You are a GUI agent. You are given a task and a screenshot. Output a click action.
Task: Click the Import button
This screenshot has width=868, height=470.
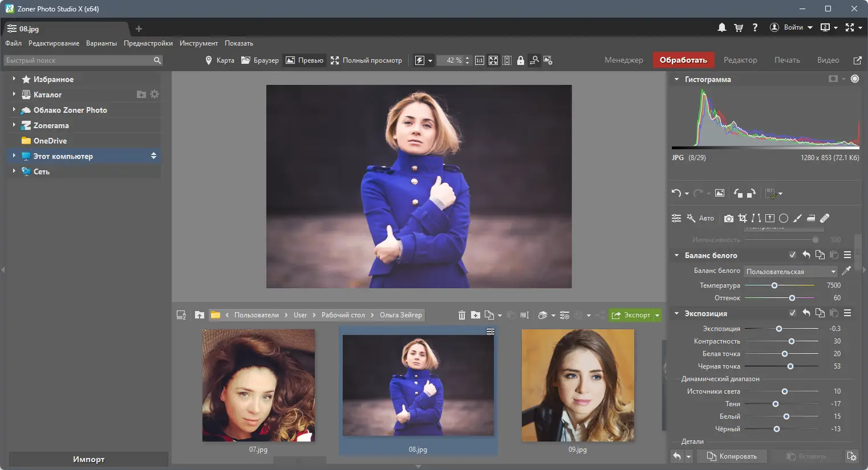point(88,459)
